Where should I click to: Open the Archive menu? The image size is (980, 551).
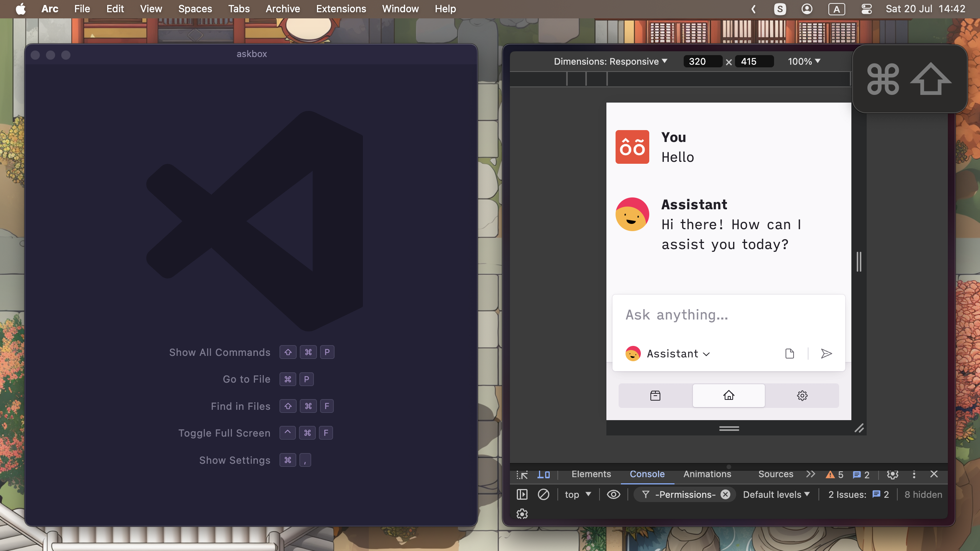[x=283, y=9]
